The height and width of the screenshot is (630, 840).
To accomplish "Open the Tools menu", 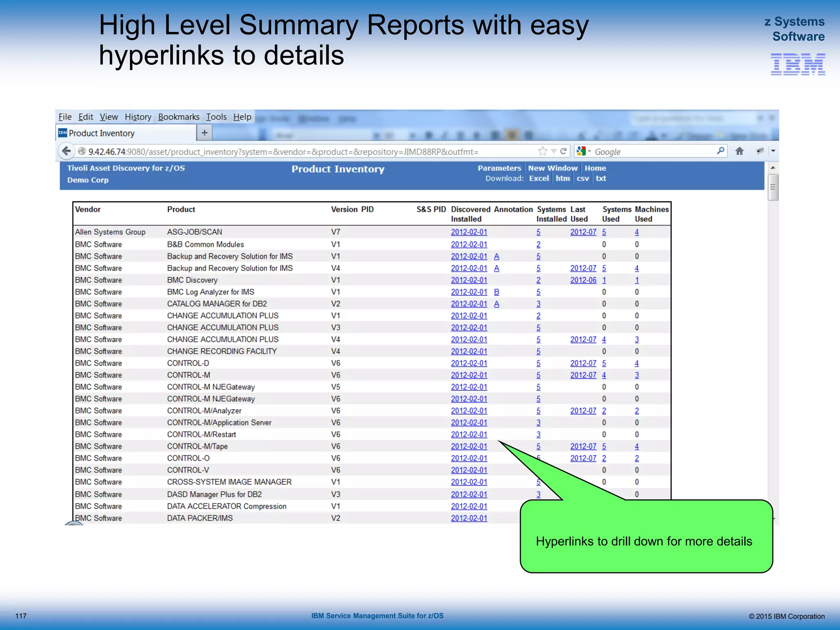I will point(216,117).
